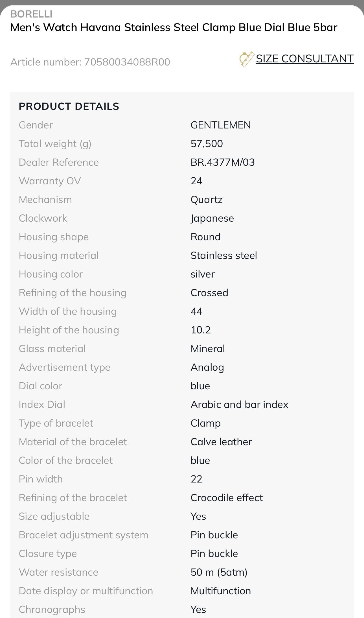364x618 pixels.
Task: Select the Calve leather material value
Action: 221,442
